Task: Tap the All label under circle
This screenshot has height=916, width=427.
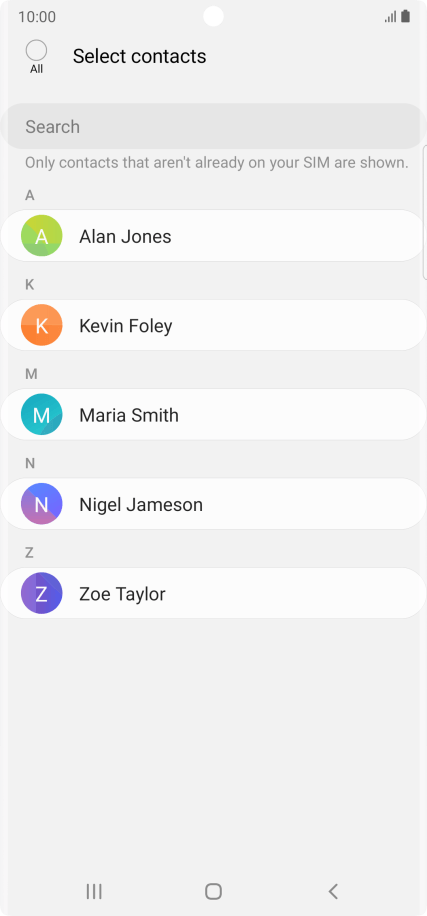Action: tap(36, 69)
